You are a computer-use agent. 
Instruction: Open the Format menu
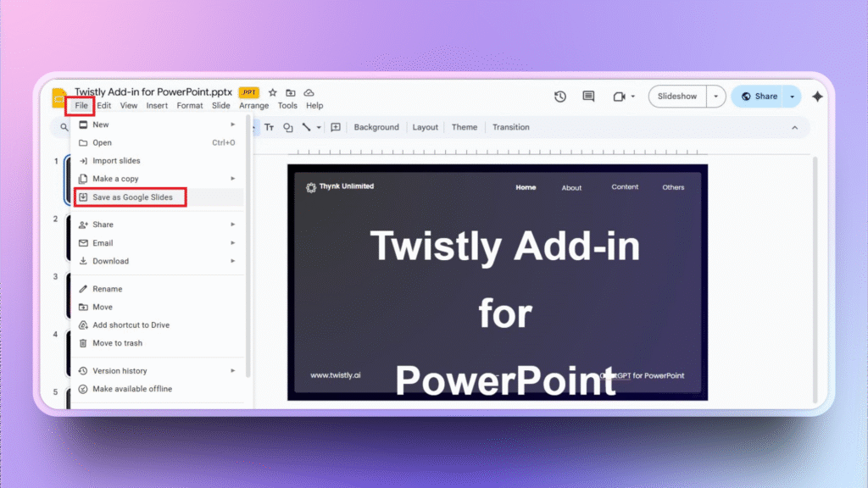(189, 105)
